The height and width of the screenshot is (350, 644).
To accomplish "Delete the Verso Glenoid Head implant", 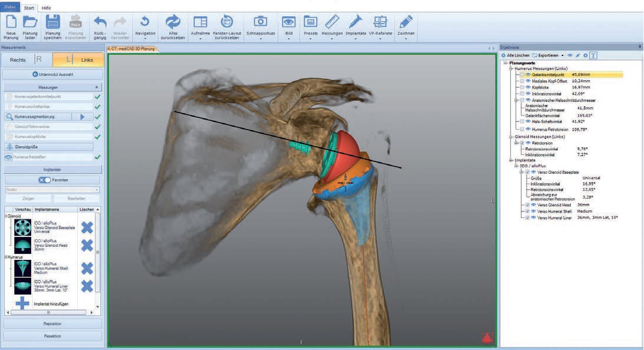I will pos(87,245).
